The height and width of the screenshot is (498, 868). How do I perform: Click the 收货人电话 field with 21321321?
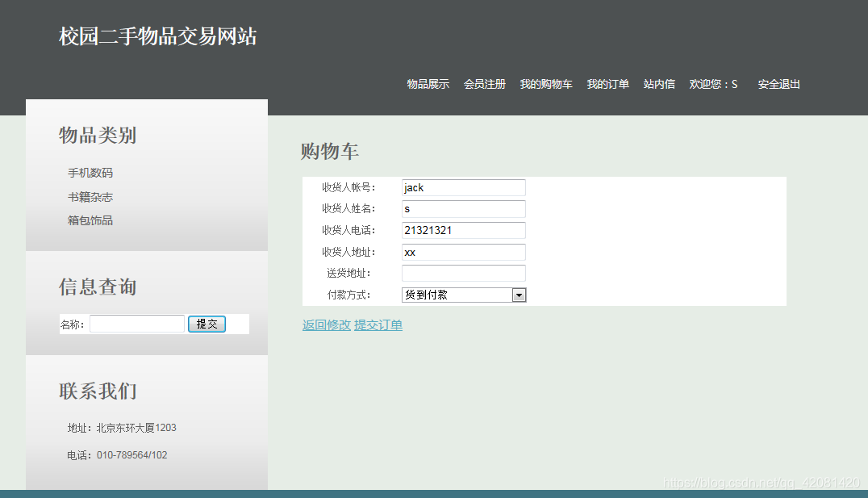(463, 231)
